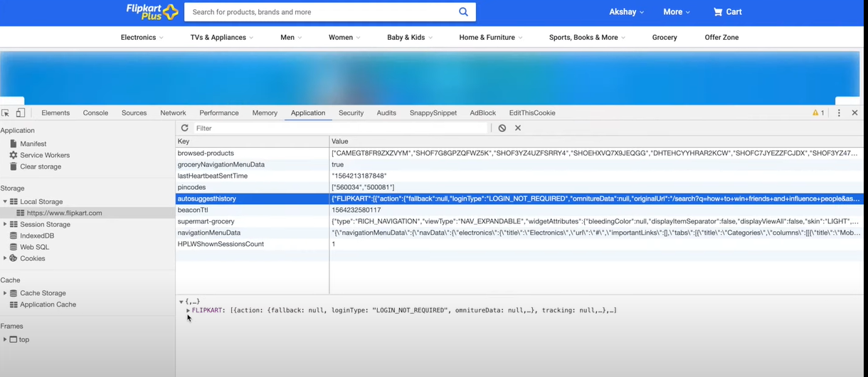Image resolution: width=868 pixels, height=377 pixels.
Task: Open the Men category menu
Action: [291, 37]
